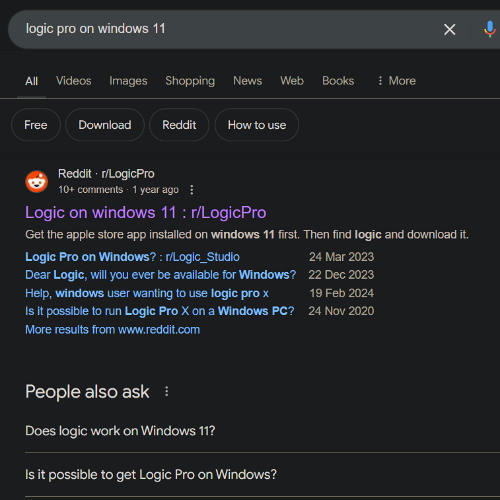500x500 pixels.
Task: Open Is it possible to run Logic Pro X link
Action: tap(160, 311)
